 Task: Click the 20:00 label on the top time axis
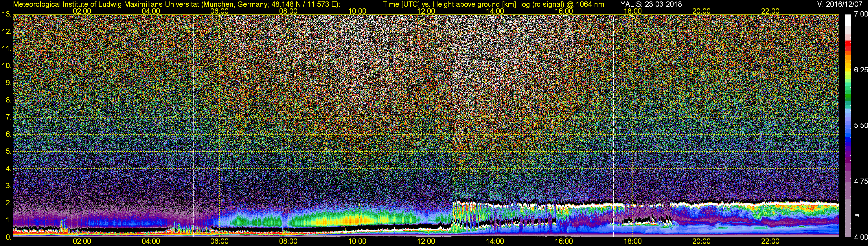point(702,11)
